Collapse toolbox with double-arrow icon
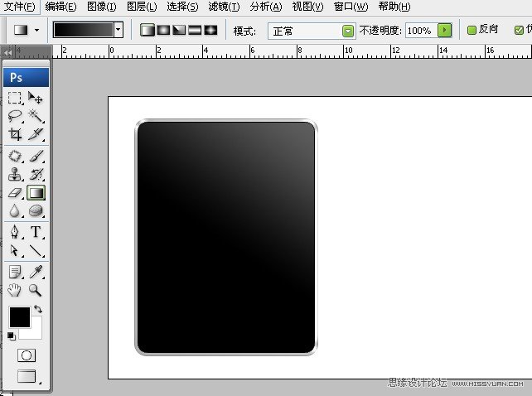 (8, 52)
